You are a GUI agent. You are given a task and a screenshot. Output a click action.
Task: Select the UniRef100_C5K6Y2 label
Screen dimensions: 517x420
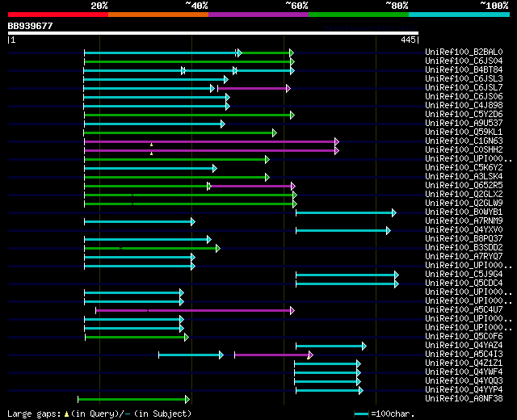(464, 167)
